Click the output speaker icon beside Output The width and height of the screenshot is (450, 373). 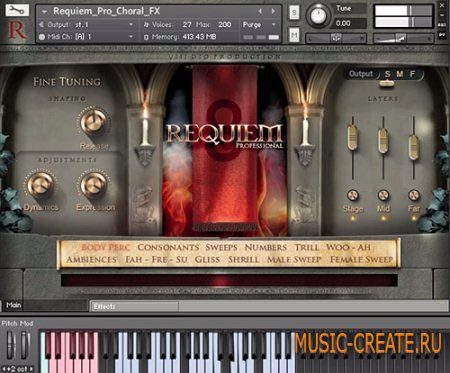point(42,25)
